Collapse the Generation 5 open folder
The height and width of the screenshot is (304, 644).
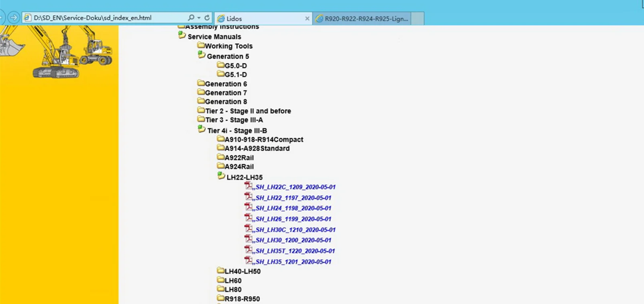(202, 55)
